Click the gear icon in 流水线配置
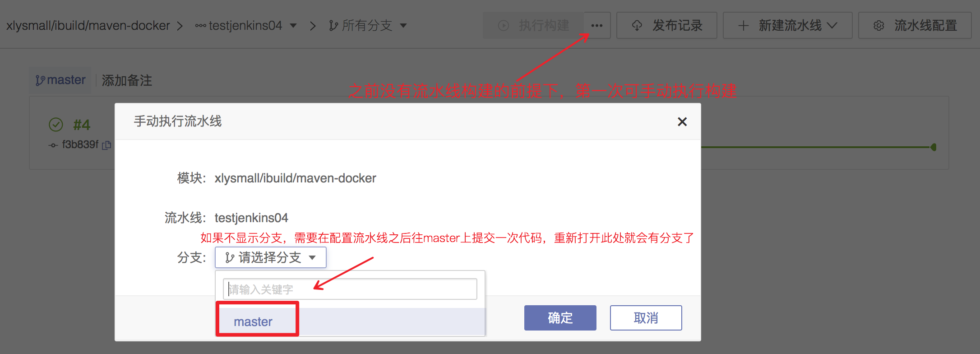 (x=878, y=26)
